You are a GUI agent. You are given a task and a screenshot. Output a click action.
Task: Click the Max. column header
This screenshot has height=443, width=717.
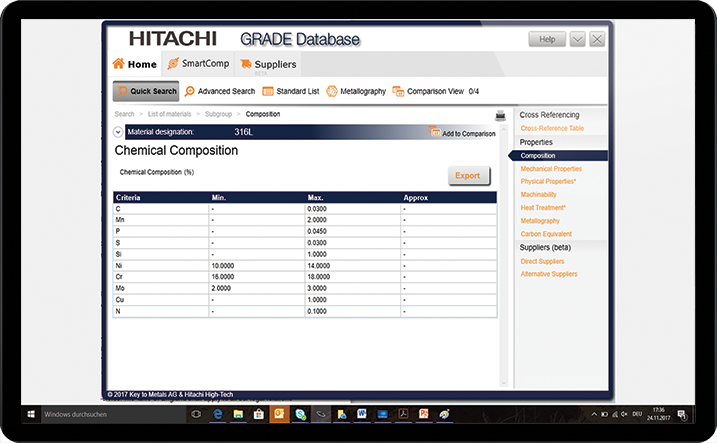[353, 197]
